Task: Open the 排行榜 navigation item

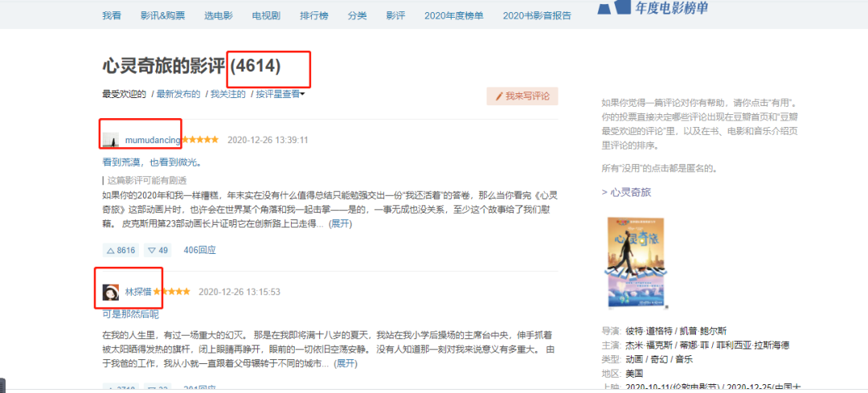Action: [313, 15]
